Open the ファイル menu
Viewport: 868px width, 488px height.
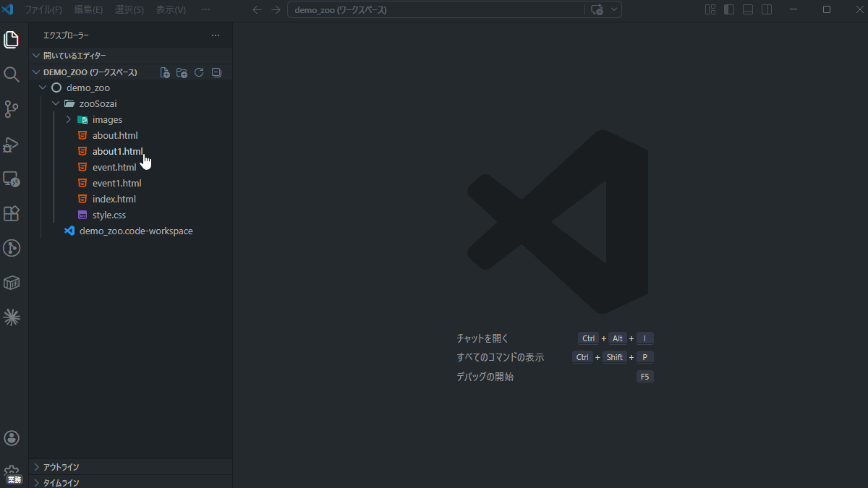43,9
